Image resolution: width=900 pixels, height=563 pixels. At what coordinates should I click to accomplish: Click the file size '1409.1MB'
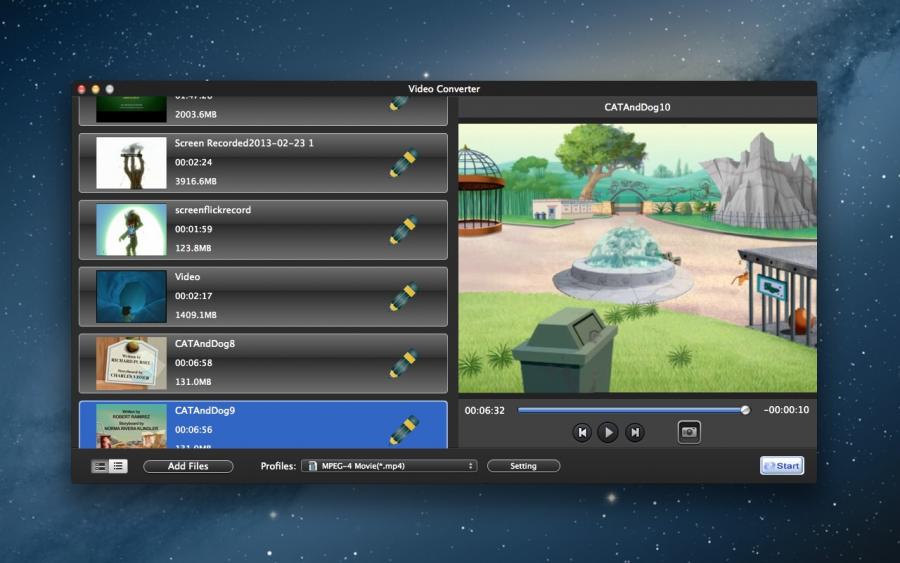pos(196,314)
